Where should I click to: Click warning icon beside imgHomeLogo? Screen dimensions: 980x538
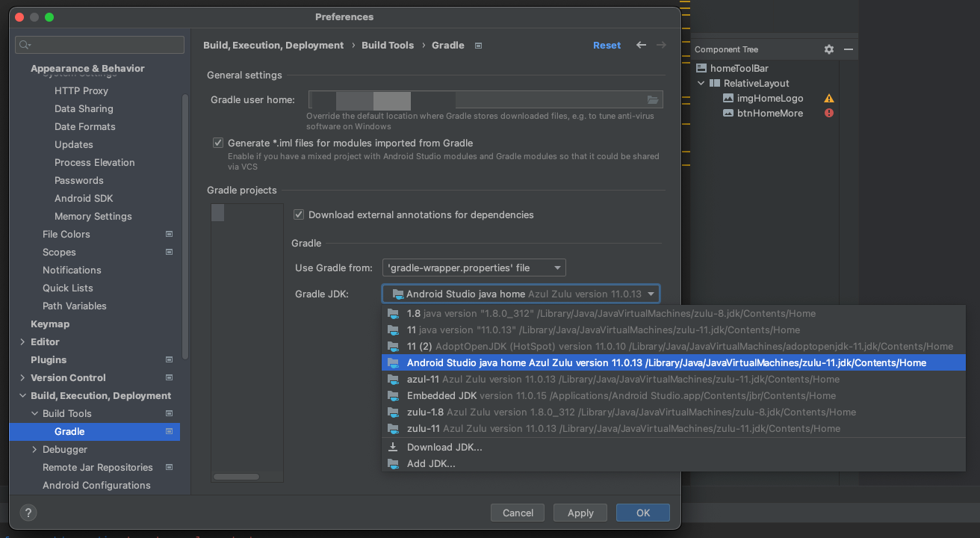(x=829, y=99)
